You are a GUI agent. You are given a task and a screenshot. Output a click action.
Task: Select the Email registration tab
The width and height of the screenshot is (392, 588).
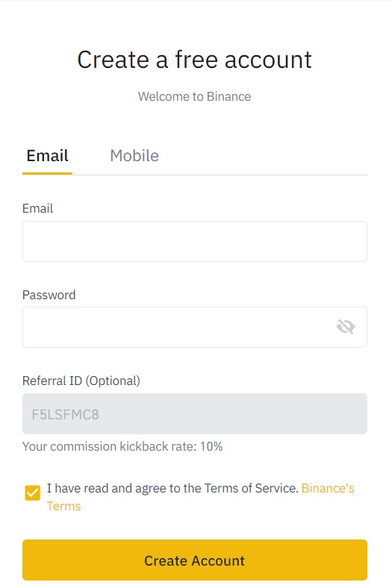(x=47, y=155)
